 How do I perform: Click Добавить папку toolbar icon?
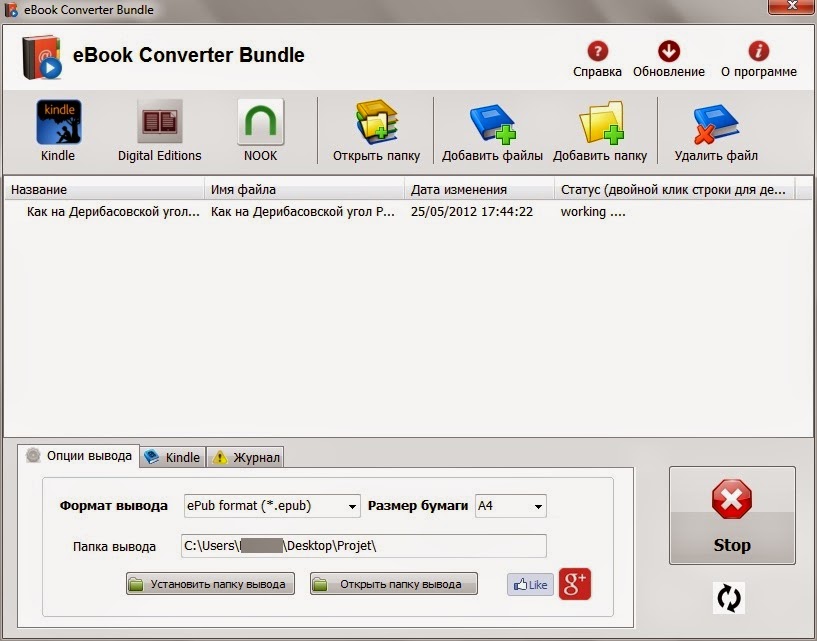point(601,122)
